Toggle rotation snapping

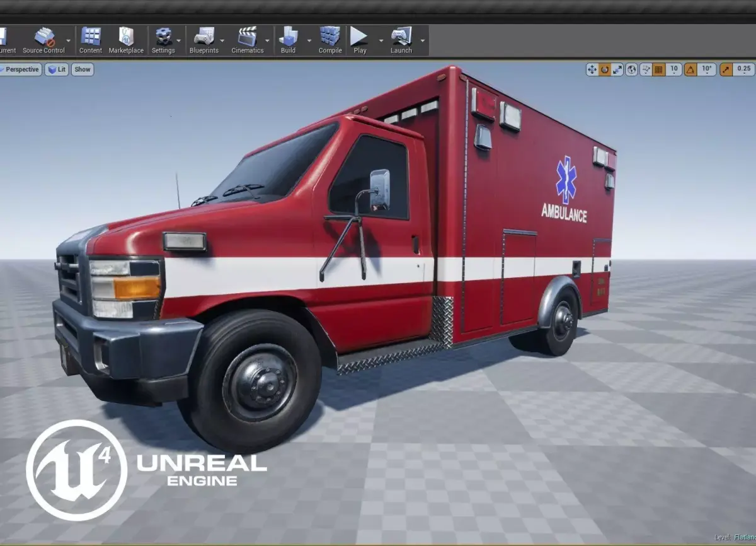coord(691,69)
